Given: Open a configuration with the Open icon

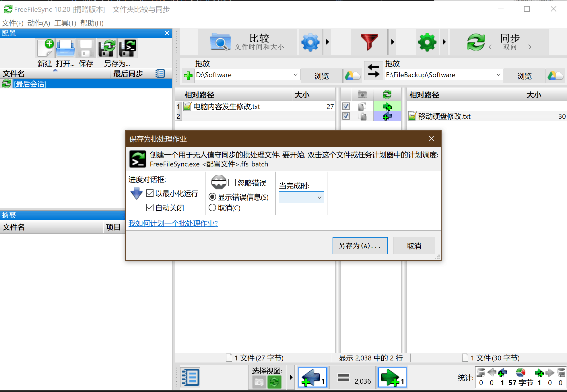Looking at the screenshot, I should tap(65, 48).
